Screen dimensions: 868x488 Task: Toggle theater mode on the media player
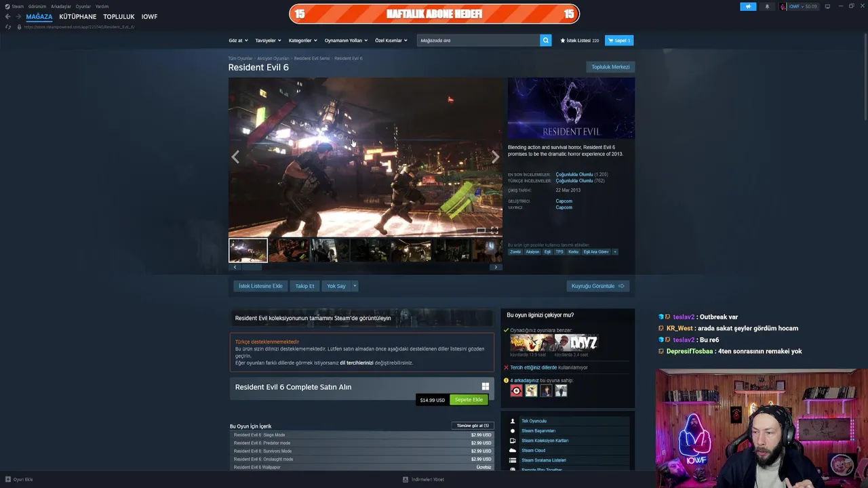[481, 230]
